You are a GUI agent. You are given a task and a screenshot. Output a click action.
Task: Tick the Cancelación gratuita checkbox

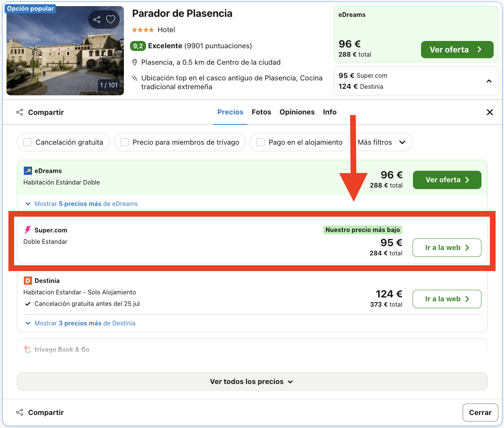(x=28, y=142)
